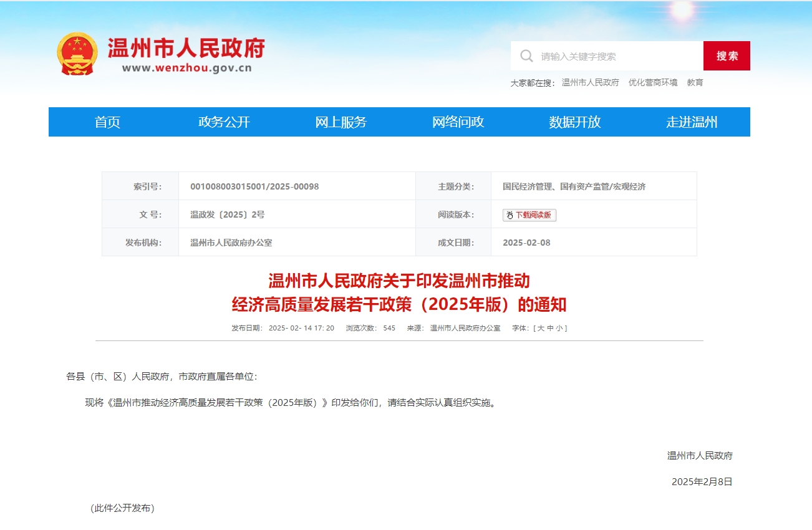Open the 数据开放 navigation item

tap(574, 122)
